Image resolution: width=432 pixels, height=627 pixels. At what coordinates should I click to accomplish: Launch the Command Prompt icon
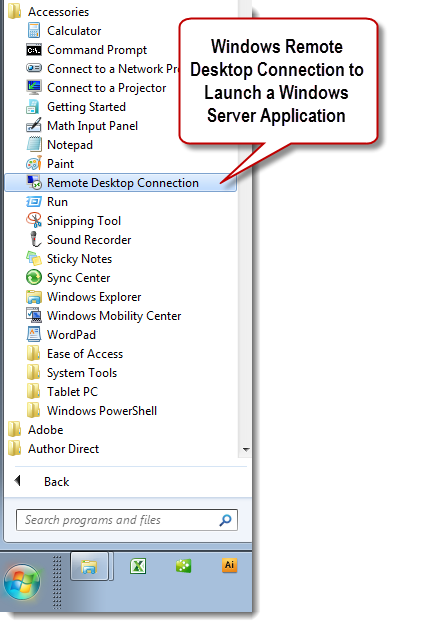click(34, 50)
